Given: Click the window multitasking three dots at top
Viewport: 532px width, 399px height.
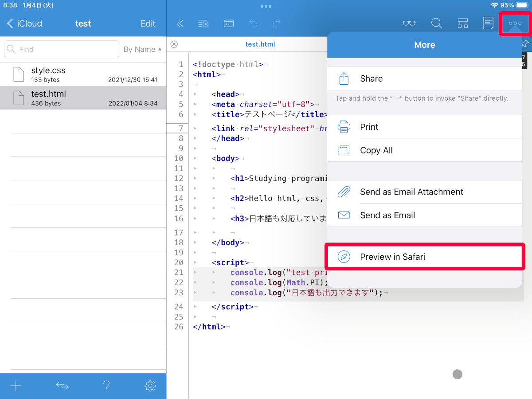Looking at the screenshot, I should (266, 6).
